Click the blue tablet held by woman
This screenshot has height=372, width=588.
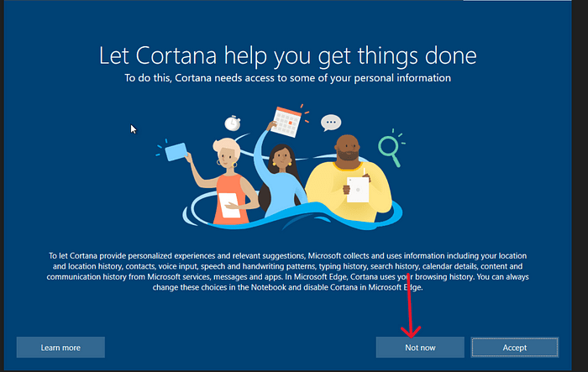click(176, 151)
